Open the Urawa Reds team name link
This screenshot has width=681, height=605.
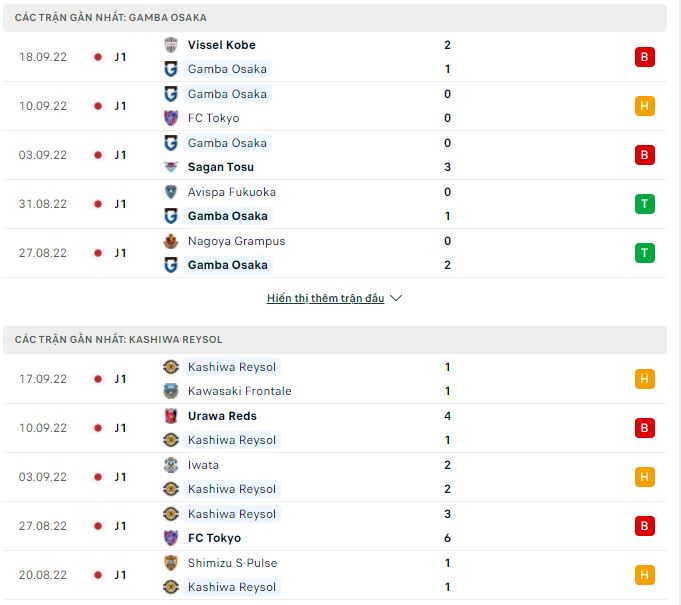(222, 416)
